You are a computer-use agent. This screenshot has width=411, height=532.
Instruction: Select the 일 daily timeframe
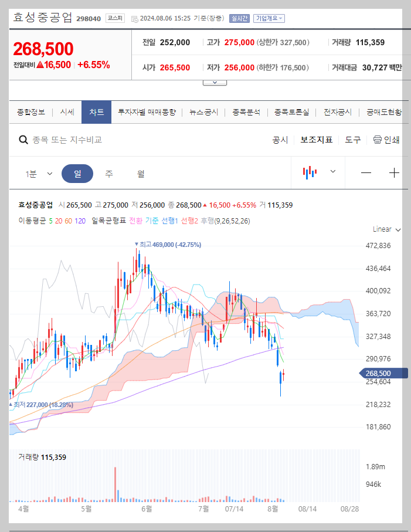77,173
